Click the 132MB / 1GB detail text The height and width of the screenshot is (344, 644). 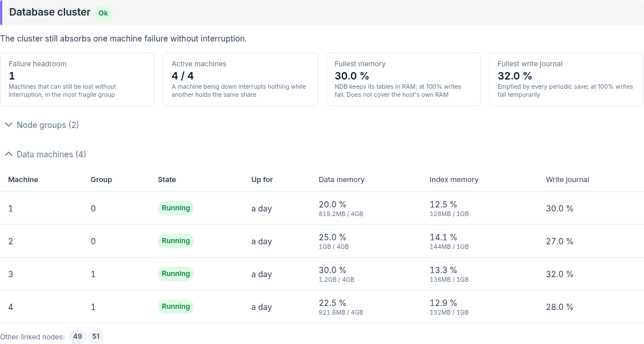[449, 312]
